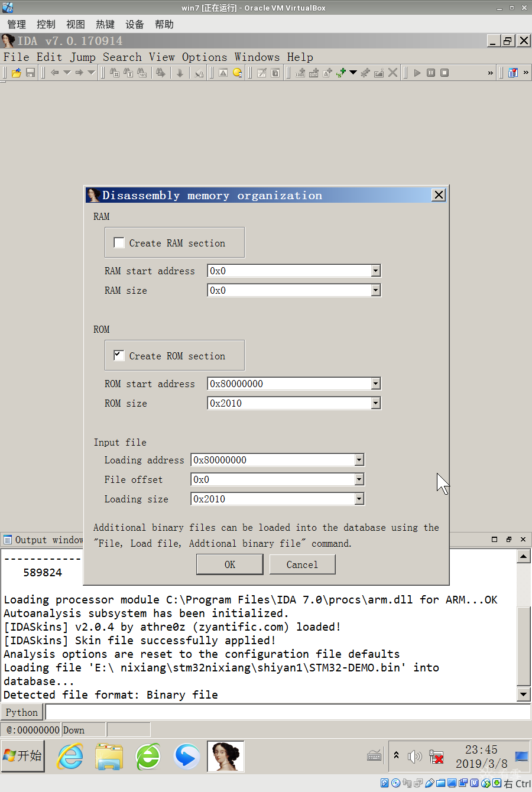Click the green plus add icon
This screenshot has height=792, width=532.
[340, 73]
